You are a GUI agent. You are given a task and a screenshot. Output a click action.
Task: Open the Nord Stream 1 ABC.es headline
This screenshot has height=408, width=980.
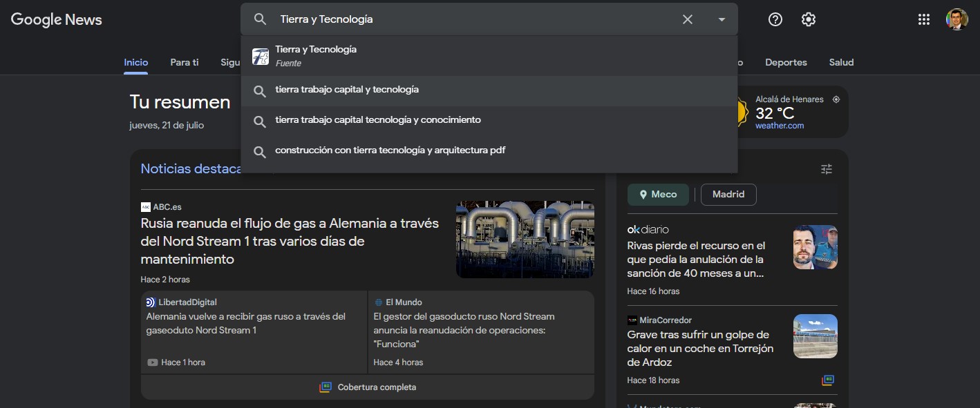tap(290, 242)
